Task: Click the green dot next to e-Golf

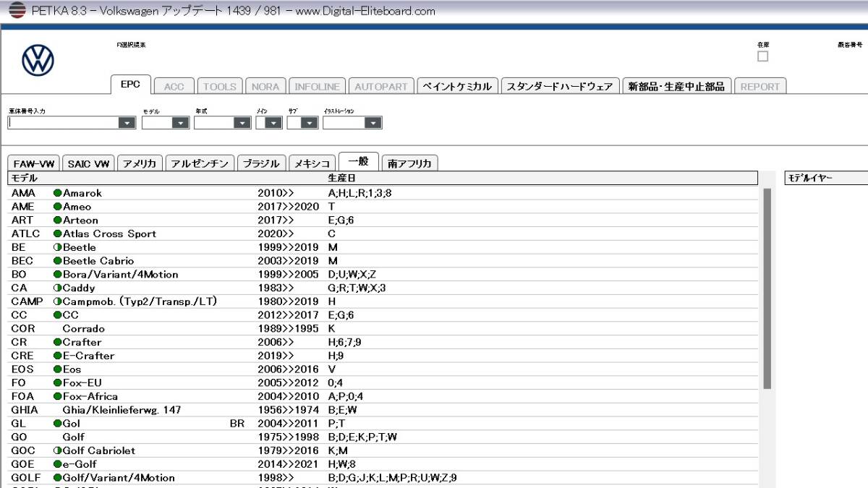Action: pos(57,464)
